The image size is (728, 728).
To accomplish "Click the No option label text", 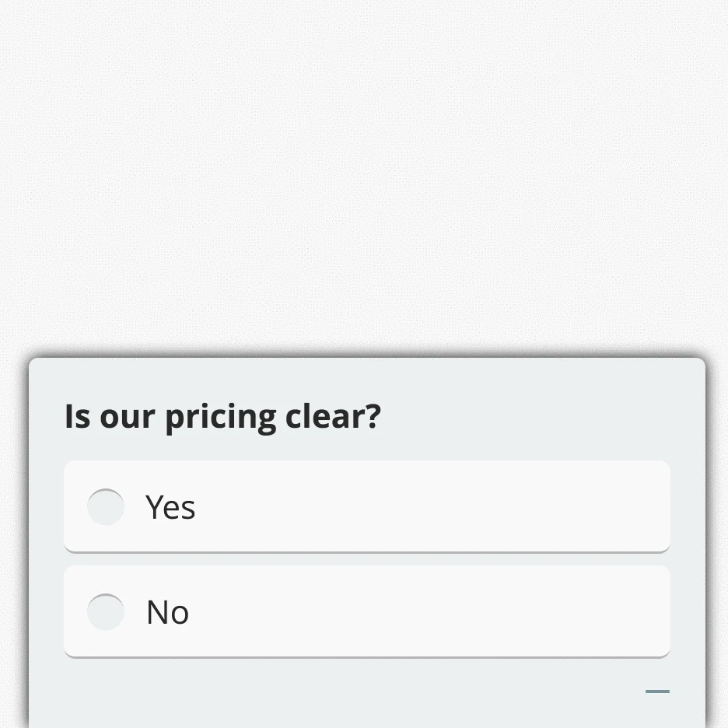I will point(167,613).
